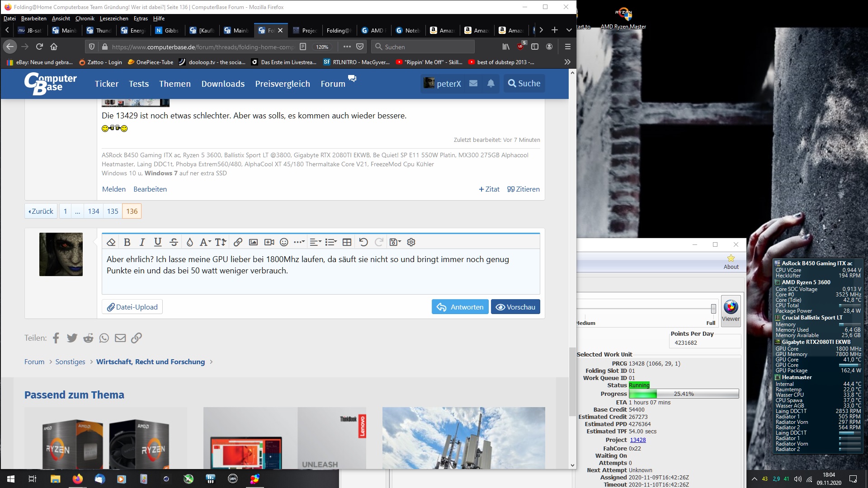
Task: Insert a link with the chain icon
Action: coord(238,242)
